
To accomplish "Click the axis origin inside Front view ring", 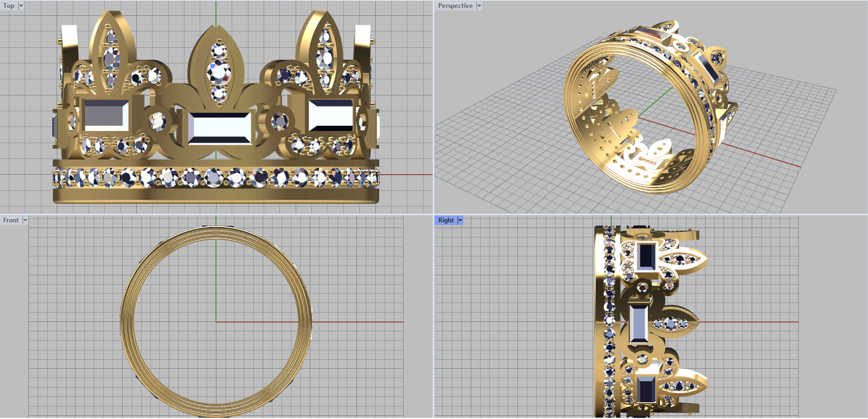I will [x=216, y=322].
